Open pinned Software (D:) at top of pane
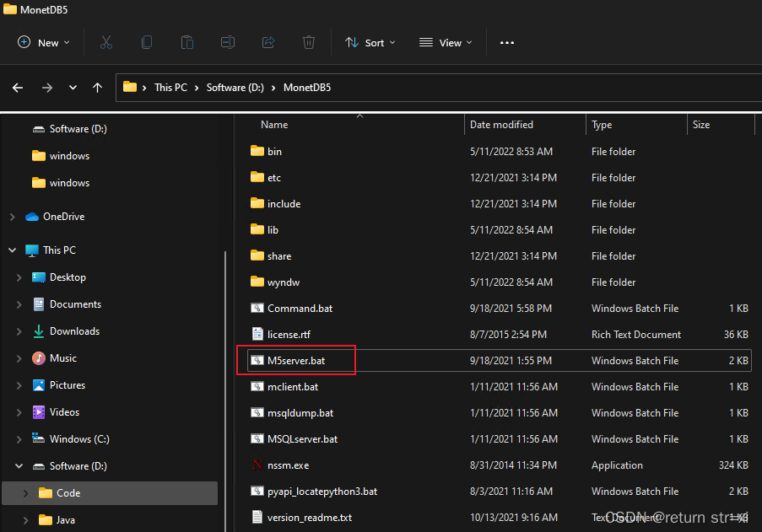The image size is (762, 532). coord(78,129)
